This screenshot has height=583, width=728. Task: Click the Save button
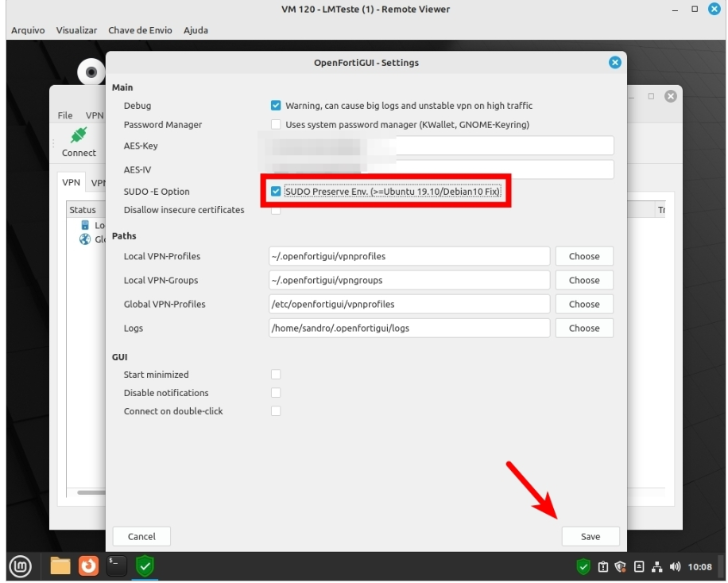coord(590,537)
